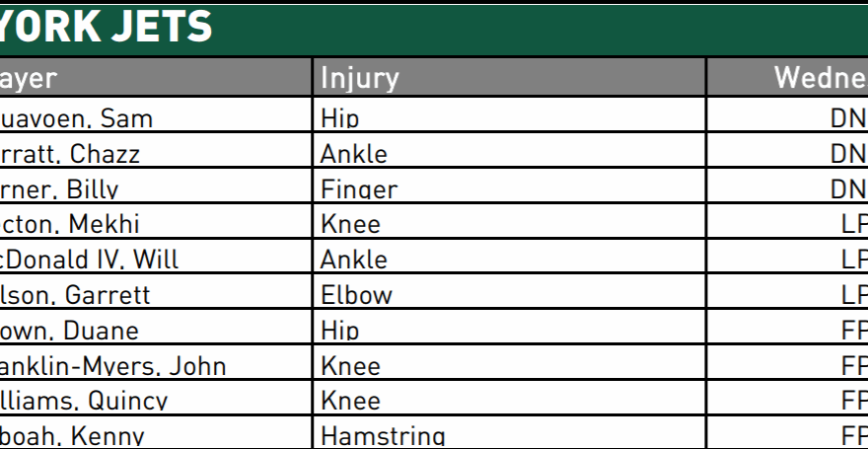Select the player name cell ending in Kenny
Viewport: 868px width, 449px height.
72,435
